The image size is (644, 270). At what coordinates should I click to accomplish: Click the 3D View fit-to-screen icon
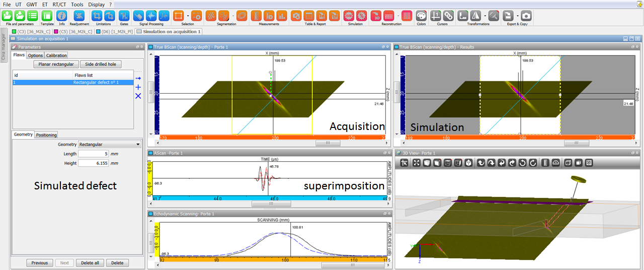click(x=417, y=163)
